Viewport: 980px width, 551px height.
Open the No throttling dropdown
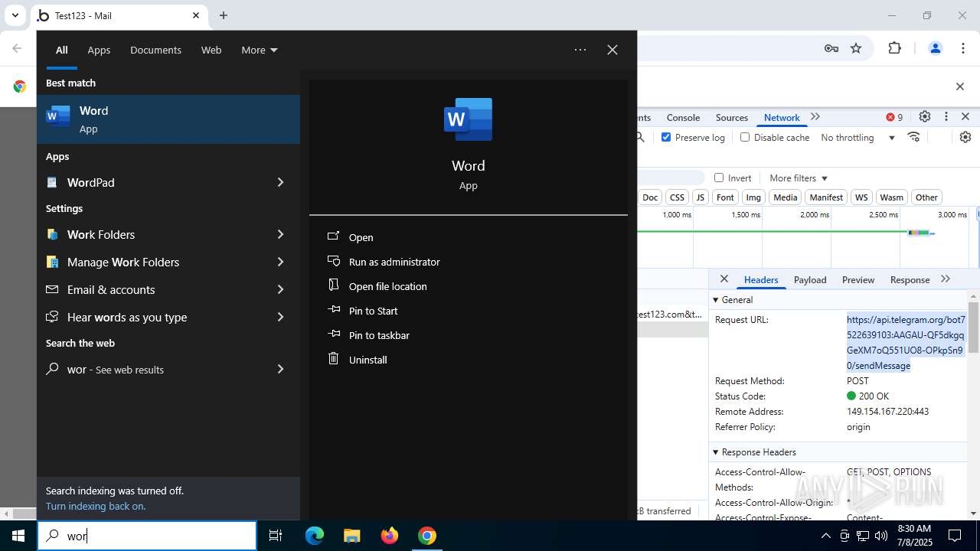858,138
